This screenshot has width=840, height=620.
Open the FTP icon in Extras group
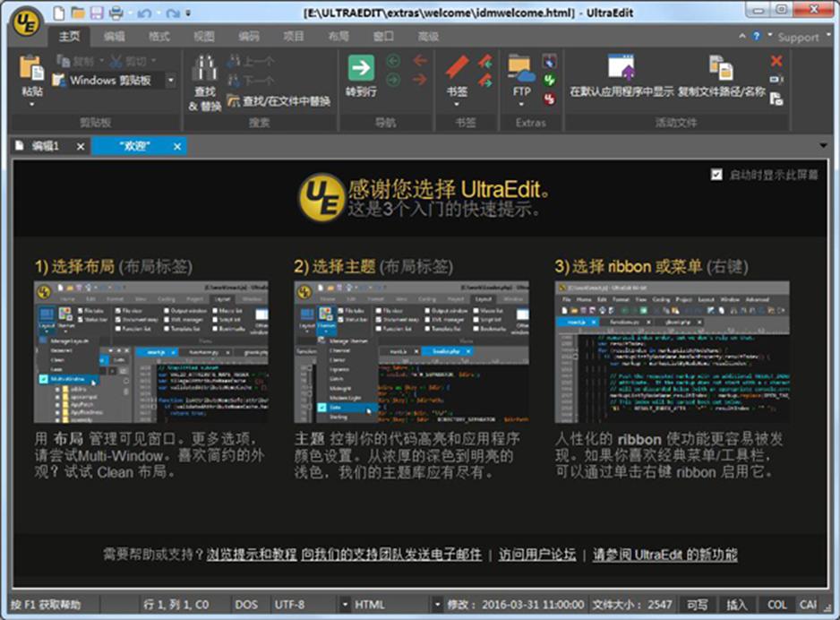point(522,68)
